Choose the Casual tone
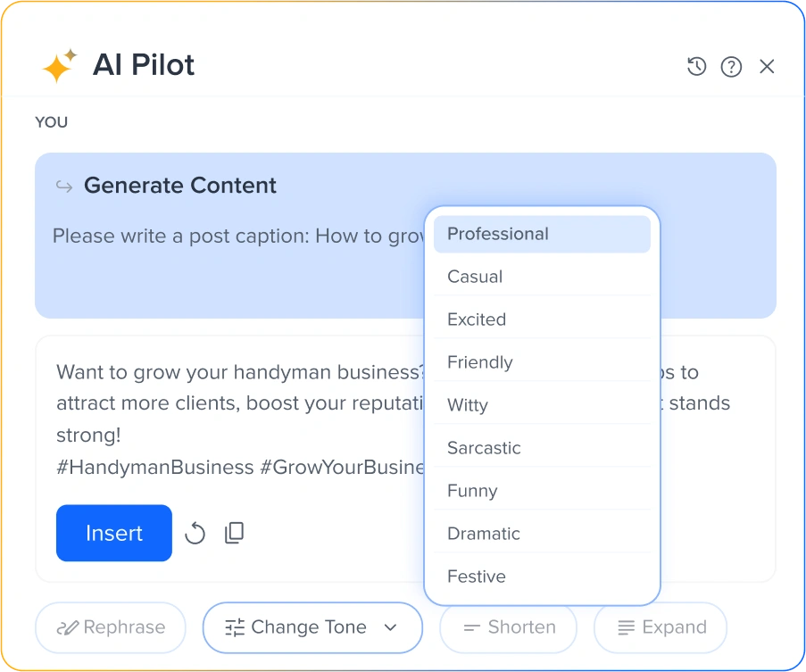The width and height of the screenshot is (806, 672). click(542, 277)
